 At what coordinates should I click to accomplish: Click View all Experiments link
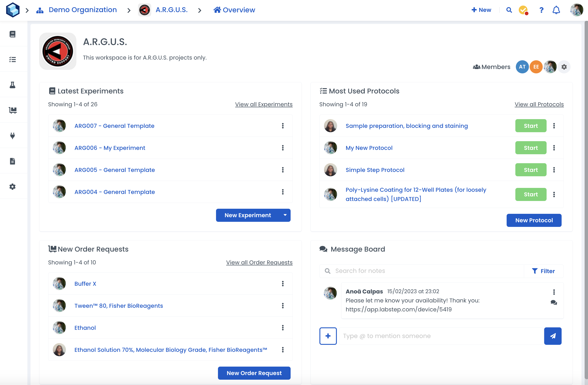tap(264, 104)
